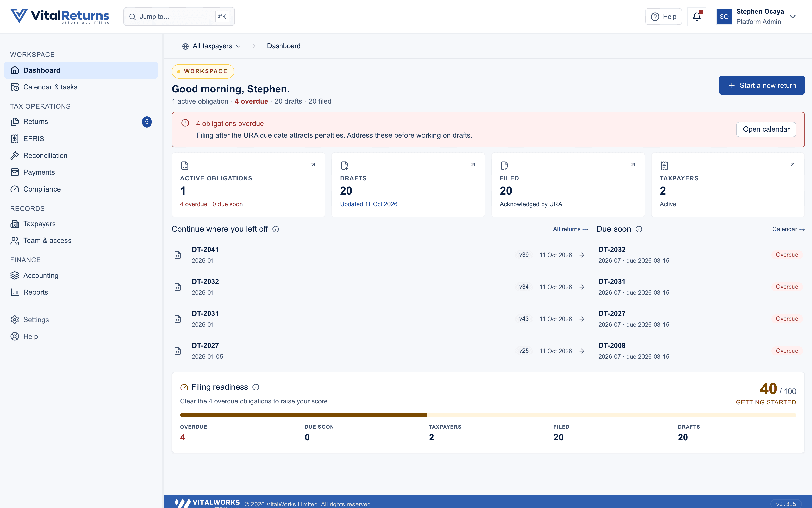Click the SO user avatar

click(x=724, y=17)
